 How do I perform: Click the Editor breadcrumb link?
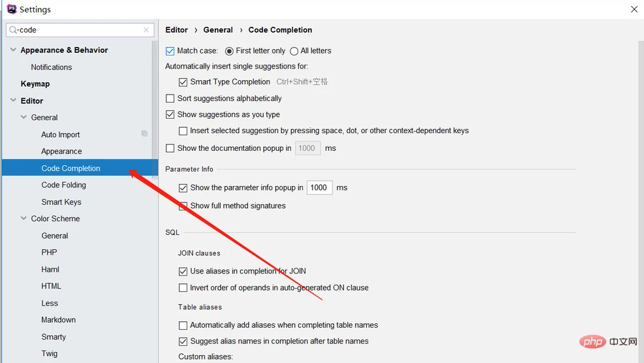click(177, 30)
